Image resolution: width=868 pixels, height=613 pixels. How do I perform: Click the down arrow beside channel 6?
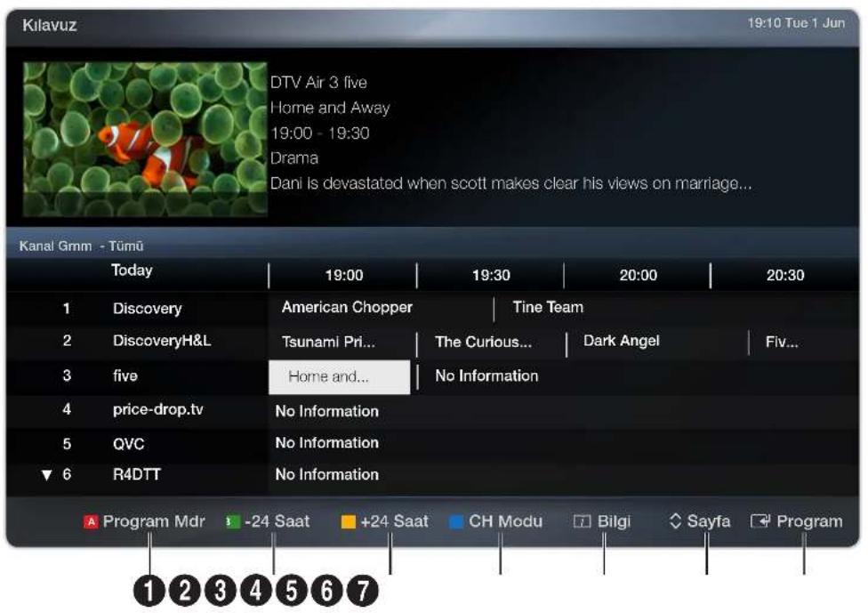click(46, 475)
